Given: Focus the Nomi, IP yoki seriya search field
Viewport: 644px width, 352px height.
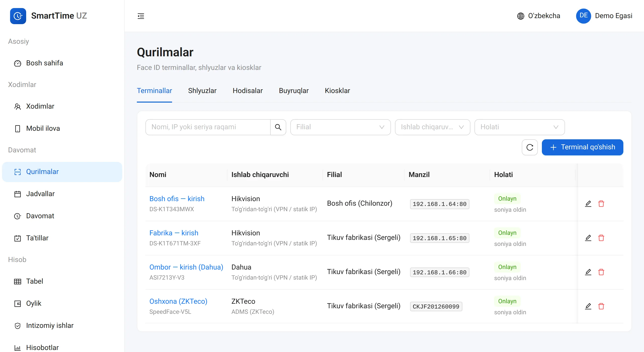Looking at the screenshot, I should (208, 127).
